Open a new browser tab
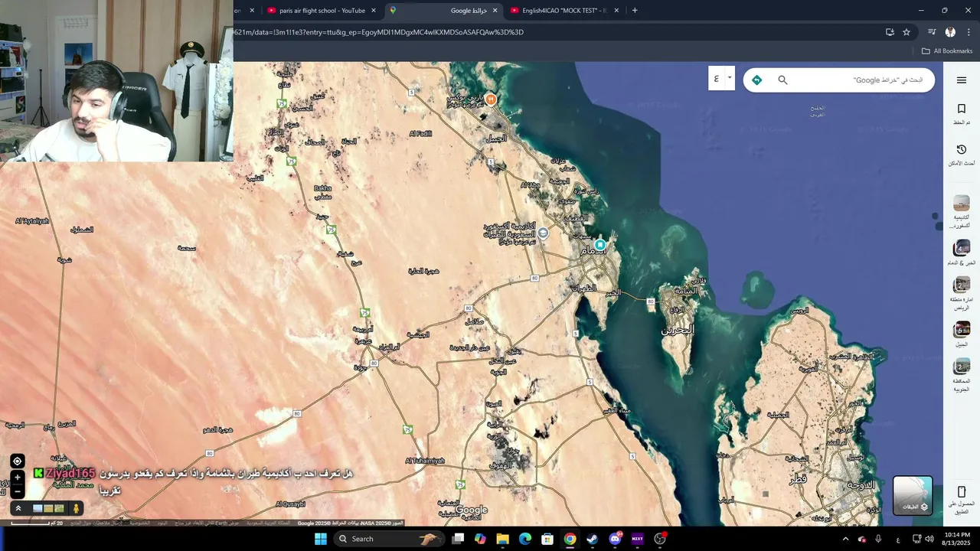 pyautogui.click(x=635, y=11)
